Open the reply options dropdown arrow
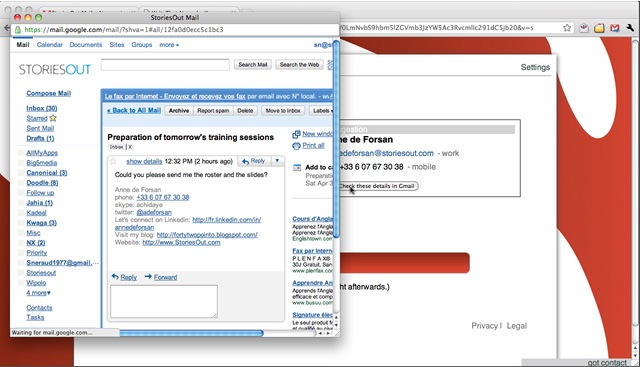 [277, 161]
